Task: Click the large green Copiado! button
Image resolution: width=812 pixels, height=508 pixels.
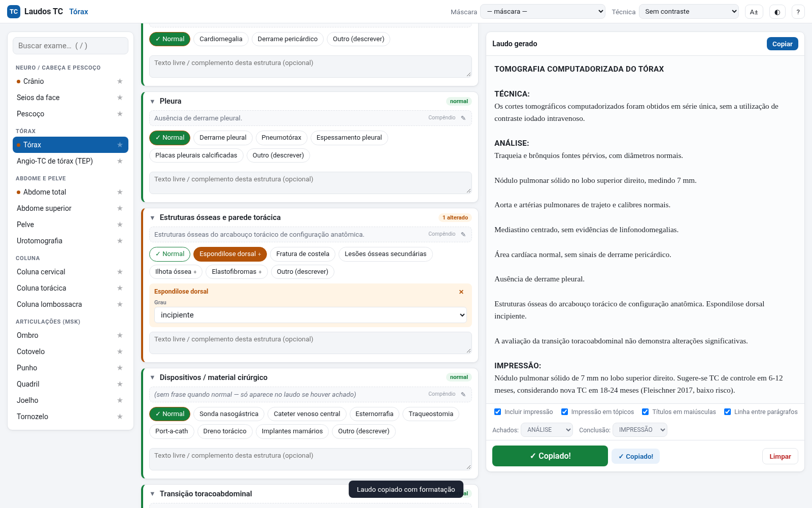Action: (550, 456)
